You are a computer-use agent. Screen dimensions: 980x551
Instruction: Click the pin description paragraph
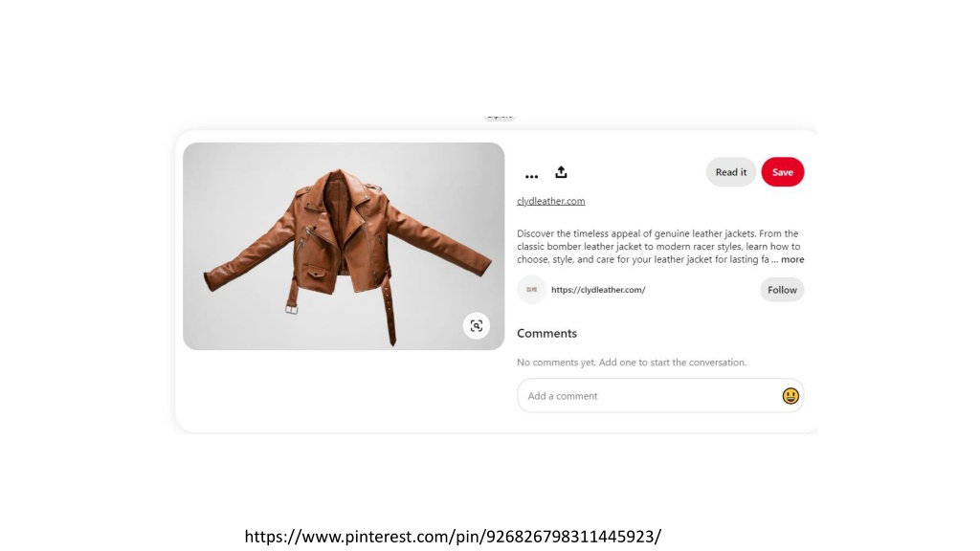click(x=660, y=246)
